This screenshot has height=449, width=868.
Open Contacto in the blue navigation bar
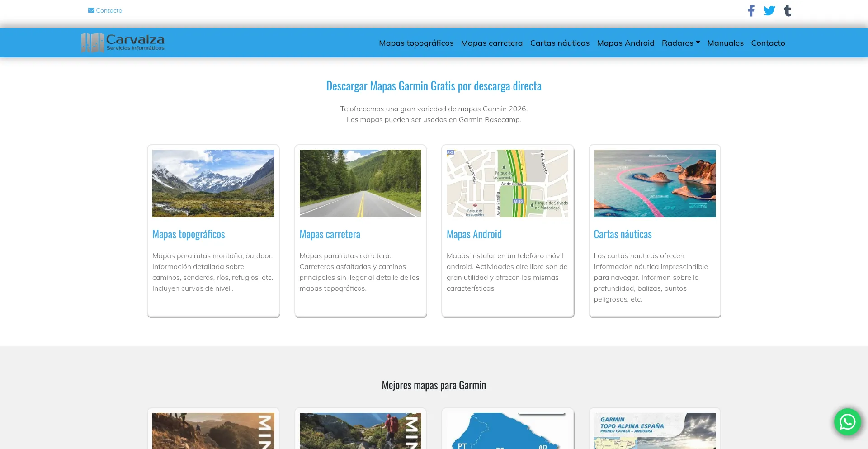(768, 43)
